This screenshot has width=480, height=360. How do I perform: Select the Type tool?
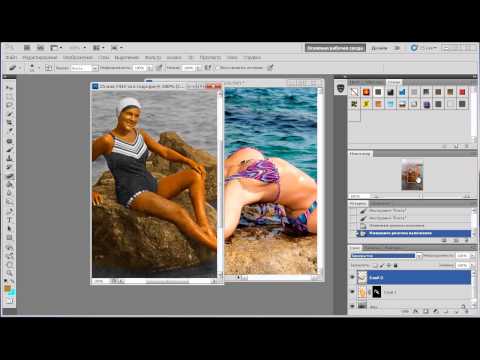tap(9, 220)
